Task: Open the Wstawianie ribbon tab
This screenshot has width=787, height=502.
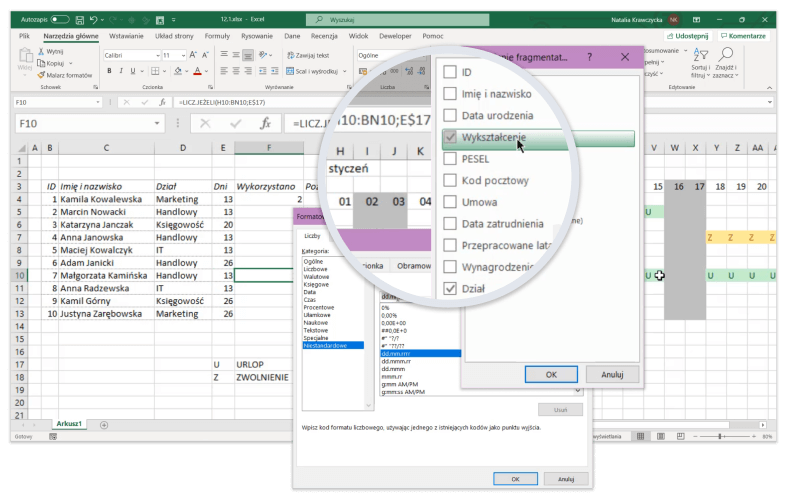Action: (x=125, y=36)
